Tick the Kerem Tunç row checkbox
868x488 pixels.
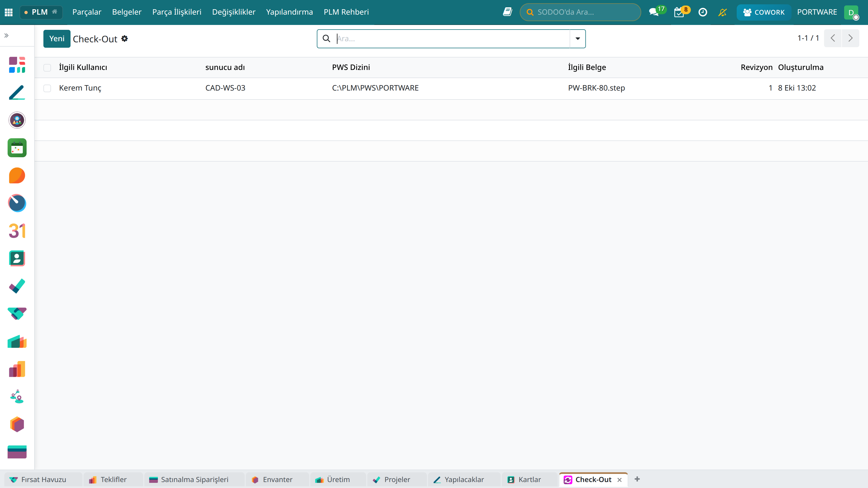click(x=47, y=88)
